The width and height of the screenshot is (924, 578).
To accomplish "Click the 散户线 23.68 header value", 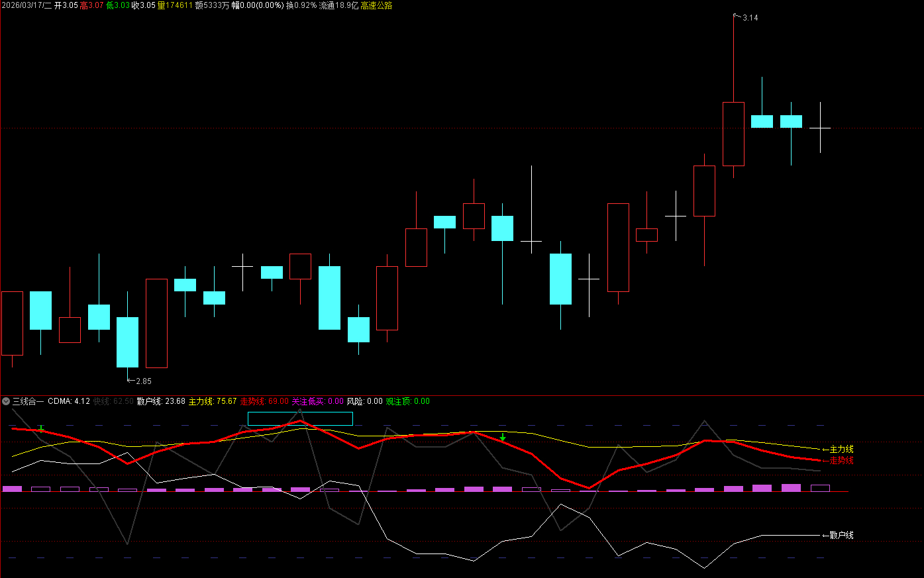I will pyautogui.click(x=161, y=401).
